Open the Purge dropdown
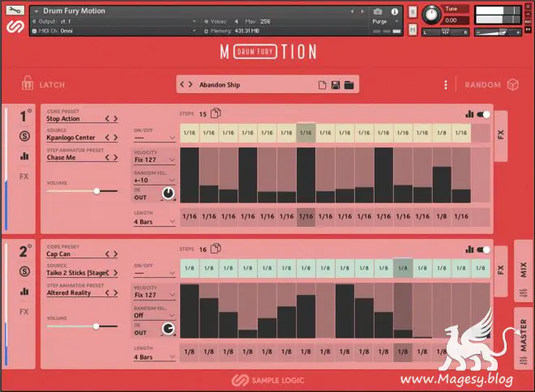Screen dimensions: 535x392 pos(385,22)
